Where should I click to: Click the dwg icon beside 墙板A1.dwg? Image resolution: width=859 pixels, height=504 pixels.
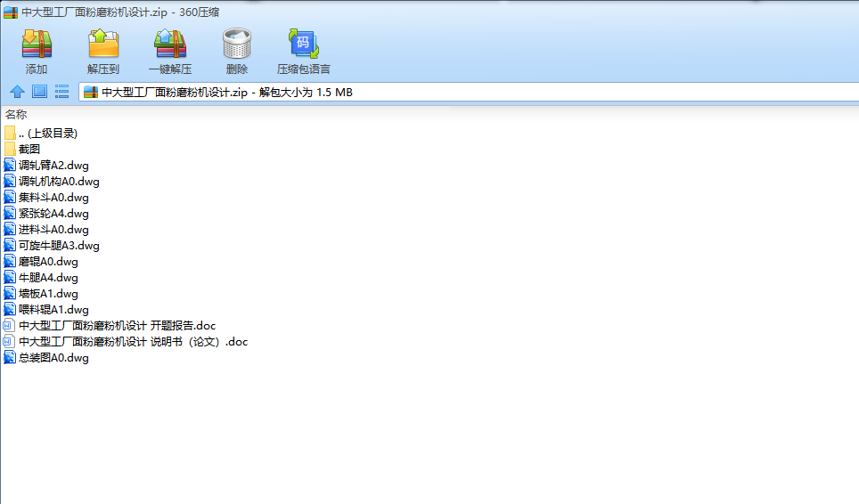point(10,293)
